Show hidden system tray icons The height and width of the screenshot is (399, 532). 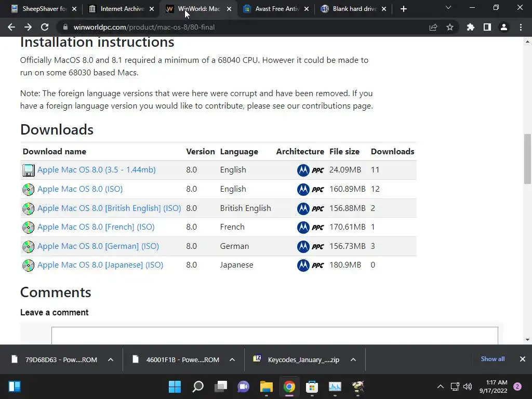click(441, 387)
